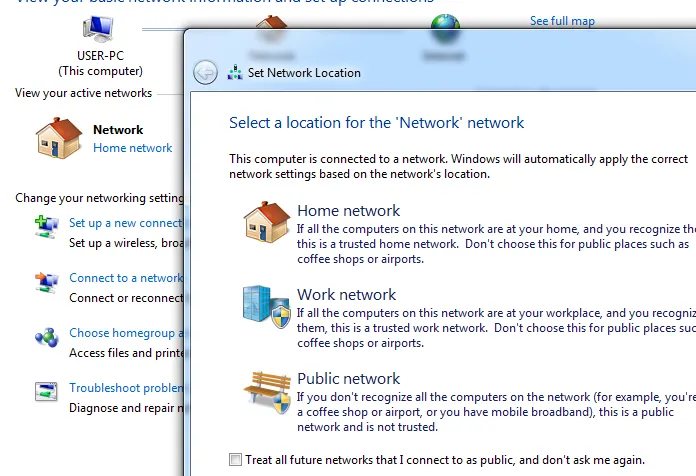Image resolution: width=696 pixels, height=476 pixels.
Task: Click the Choose homegroup icon
Action: pyautogui.click(x=47, y=337)
